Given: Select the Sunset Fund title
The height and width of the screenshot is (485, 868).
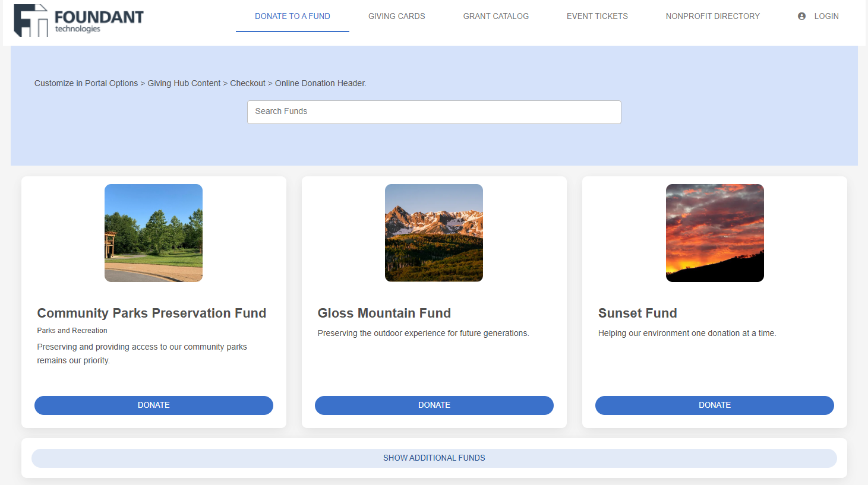Looking at the screenshot, I should pyautogui.click(x=637, y=313).
